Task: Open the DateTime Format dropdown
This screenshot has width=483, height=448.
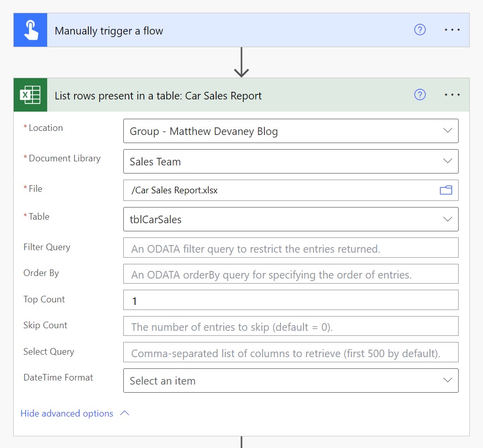Action: coord(291,381)
